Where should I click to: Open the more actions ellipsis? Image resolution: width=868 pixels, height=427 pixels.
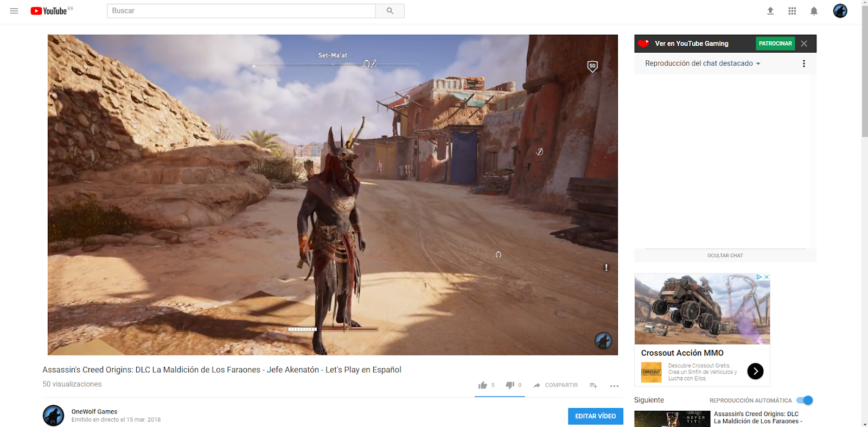614,386
